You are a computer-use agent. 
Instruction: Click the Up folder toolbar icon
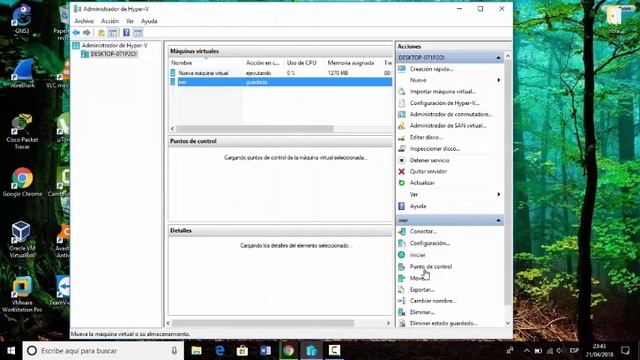(x=101, y=33)
